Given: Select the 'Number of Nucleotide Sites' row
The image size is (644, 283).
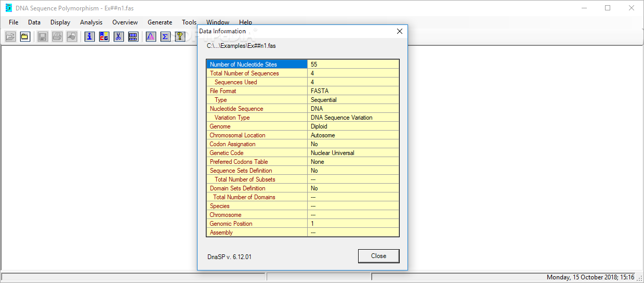Looking at the screenshot, I should point(303,65).
